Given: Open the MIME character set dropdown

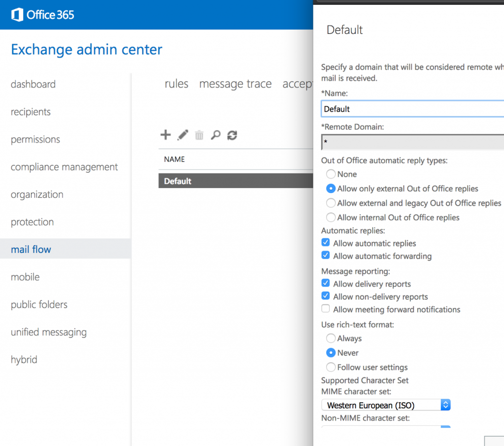Looking at the screenshot, I should [386, 405].
